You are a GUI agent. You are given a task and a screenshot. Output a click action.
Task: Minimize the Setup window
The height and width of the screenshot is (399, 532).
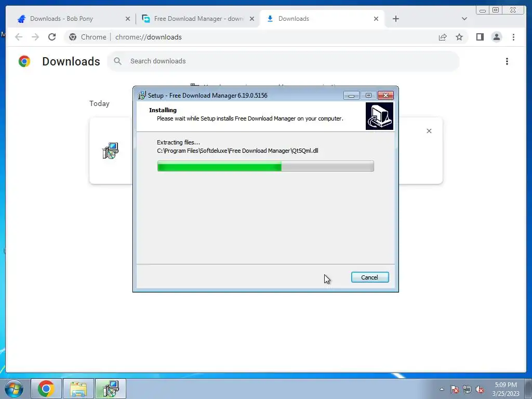351,96
